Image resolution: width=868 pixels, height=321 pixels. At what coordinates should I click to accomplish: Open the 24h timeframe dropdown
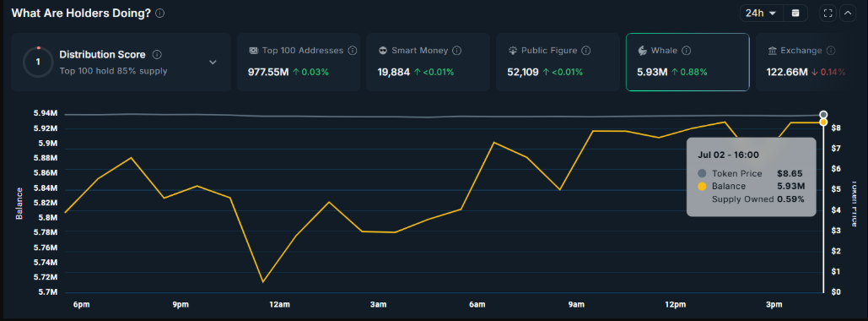761,14
